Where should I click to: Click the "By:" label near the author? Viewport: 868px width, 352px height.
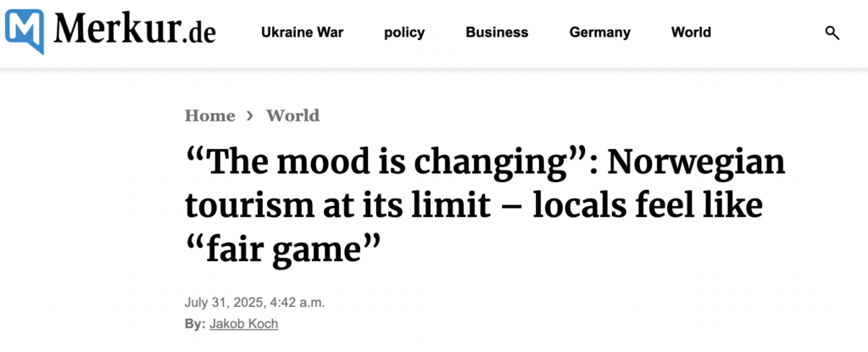[195, 324]
